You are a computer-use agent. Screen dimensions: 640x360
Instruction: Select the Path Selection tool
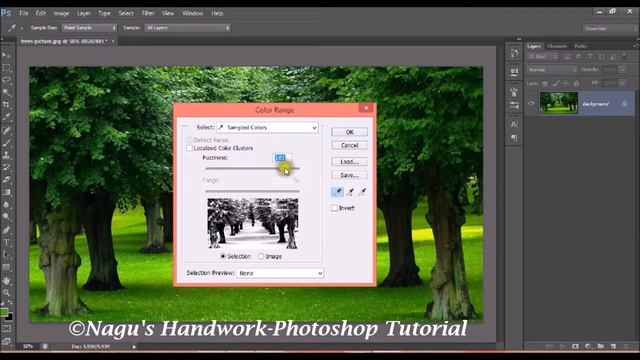pyautogui.click(x=7, y=255)
